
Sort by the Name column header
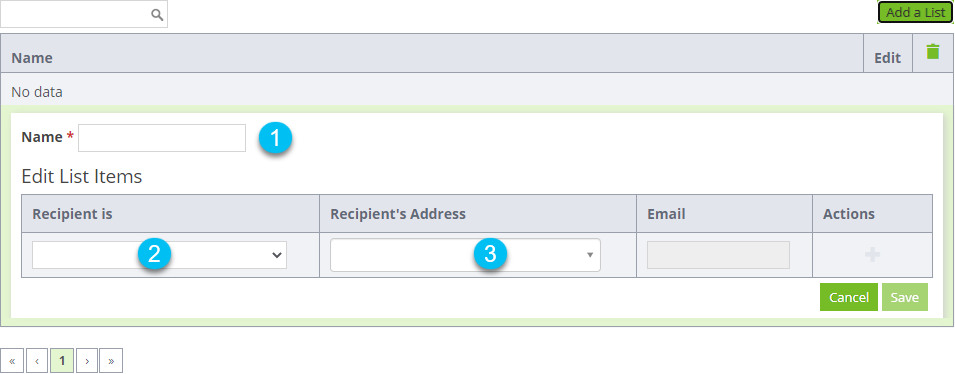[32, 58]
